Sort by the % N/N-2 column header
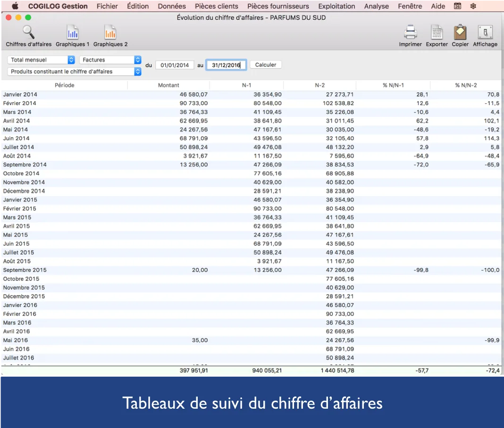The height and width of the screenshot is (428, 504). 466,85
